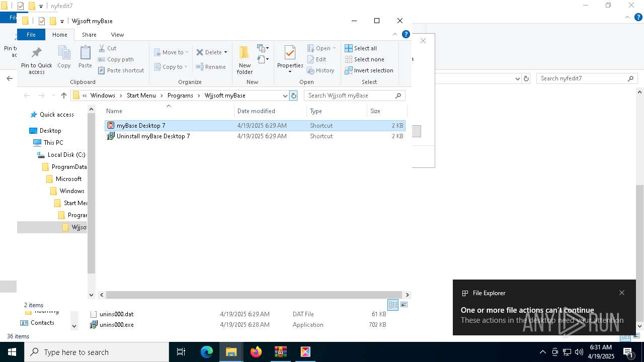This screenshot has height=362, width=644.
Task: Click Select none
Action: click(365, 59)
